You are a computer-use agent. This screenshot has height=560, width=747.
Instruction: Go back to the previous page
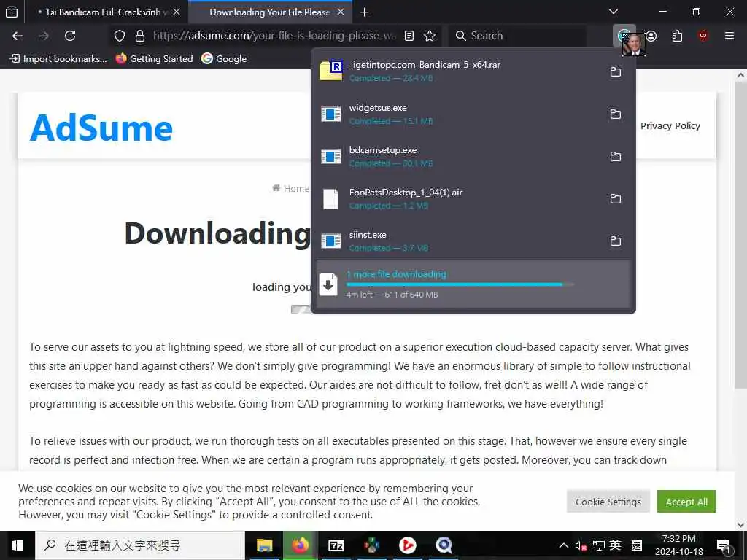[18, 36]
